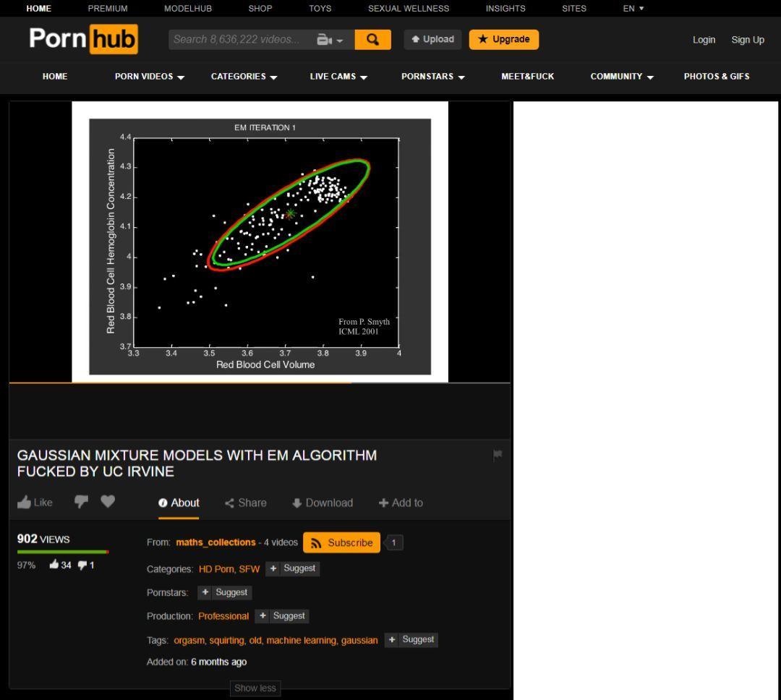
Task: Open the search type camera dropdown
Action: click(x=330, y=40)
